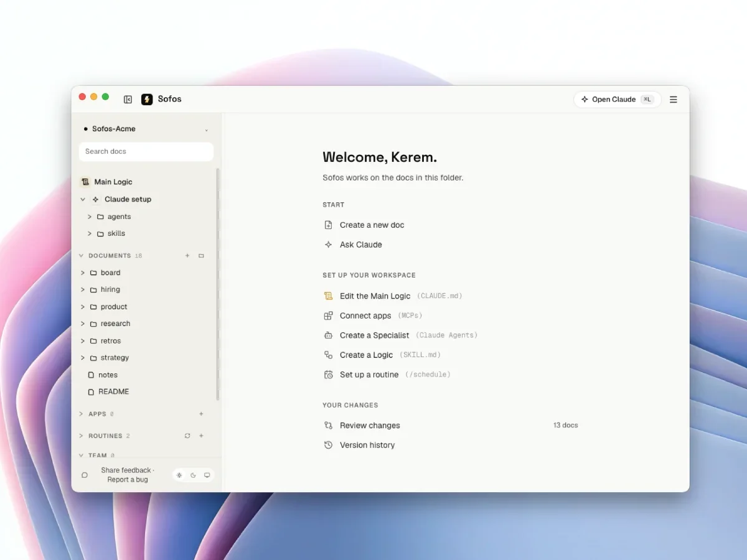Screen dimensions: 747x560
Task: Open Version history
Action: [x=367, y=445]
